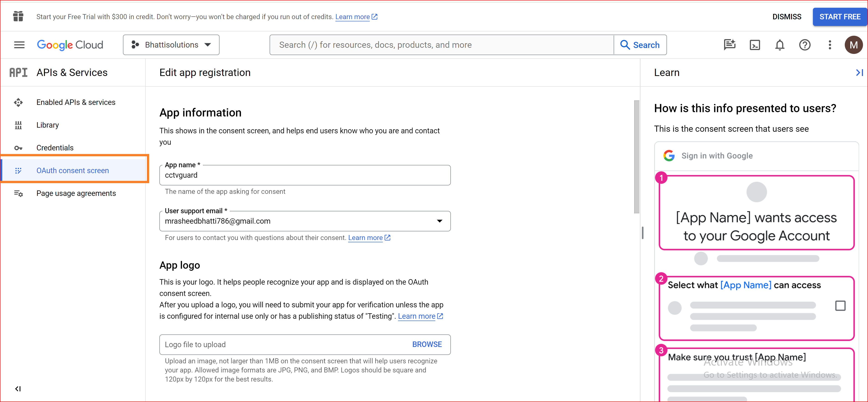Activate Cloud Shell terminal icon
Screen dimensions: 868x402
[x=755, y=45]
